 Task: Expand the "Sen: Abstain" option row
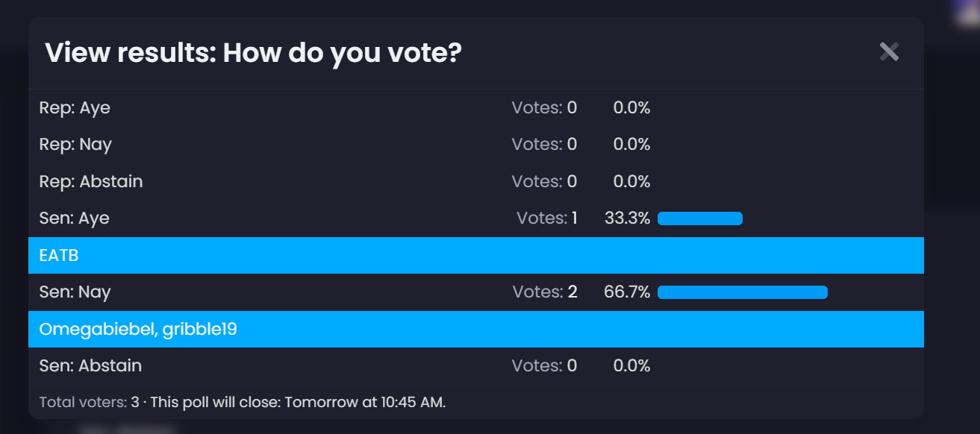[x=90, y=365]
